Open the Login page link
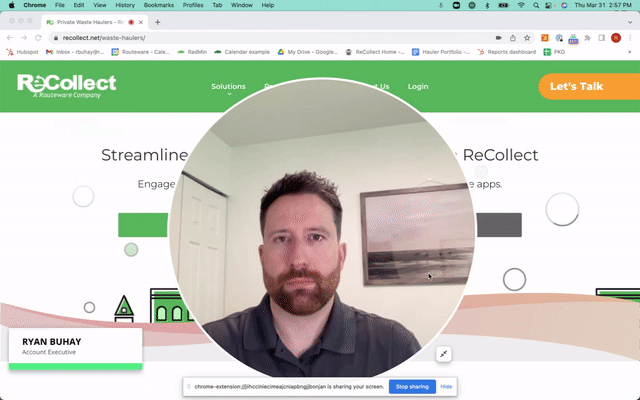This screenshot has height=400, width=640. tap(418, 87)
